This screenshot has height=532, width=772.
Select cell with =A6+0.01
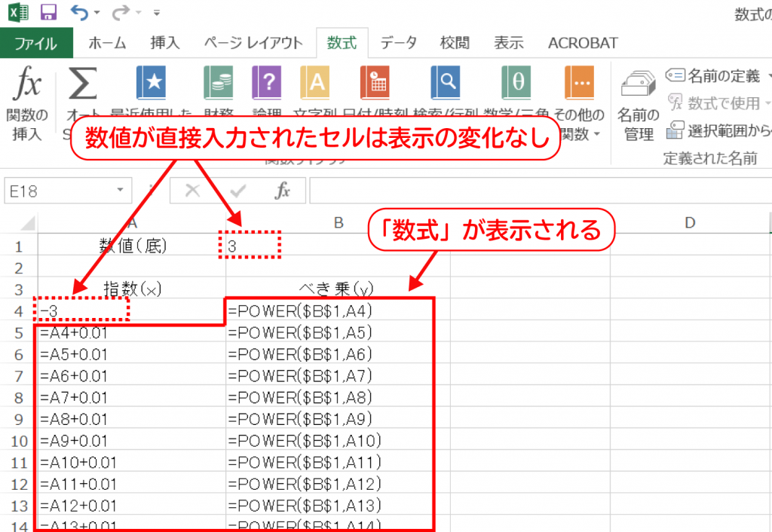(x=132, y=376)
